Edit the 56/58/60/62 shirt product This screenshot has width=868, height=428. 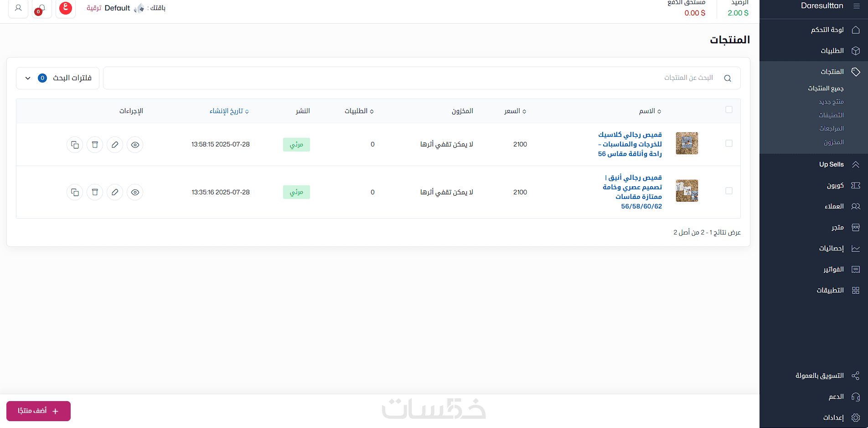coord(115,192)
